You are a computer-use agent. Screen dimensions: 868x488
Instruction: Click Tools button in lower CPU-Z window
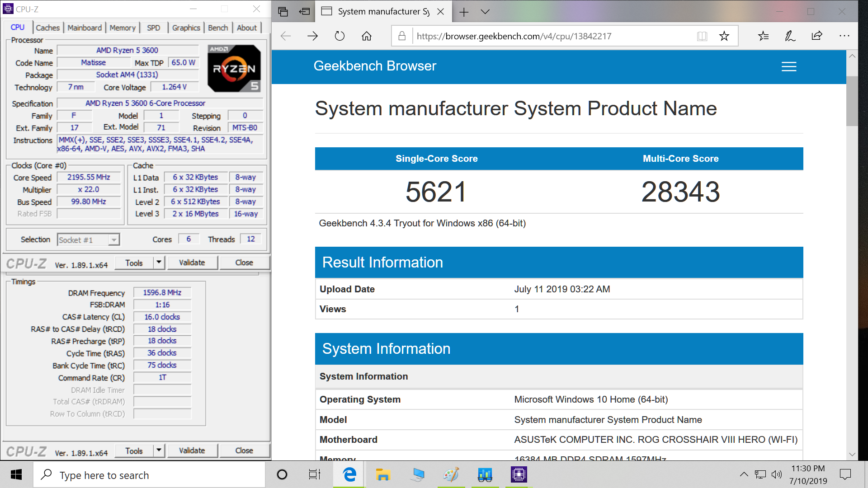tap(134, 451)
